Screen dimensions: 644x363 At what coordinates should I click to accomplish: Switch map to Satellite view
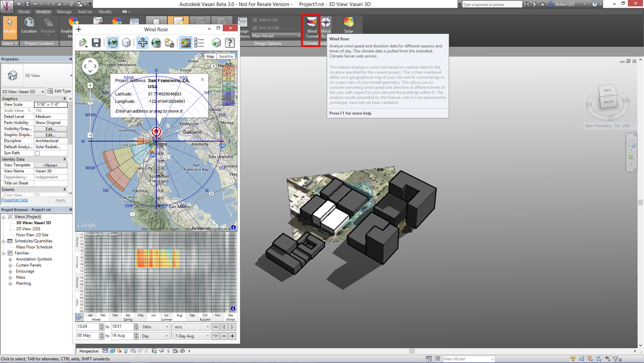(226, 56)
